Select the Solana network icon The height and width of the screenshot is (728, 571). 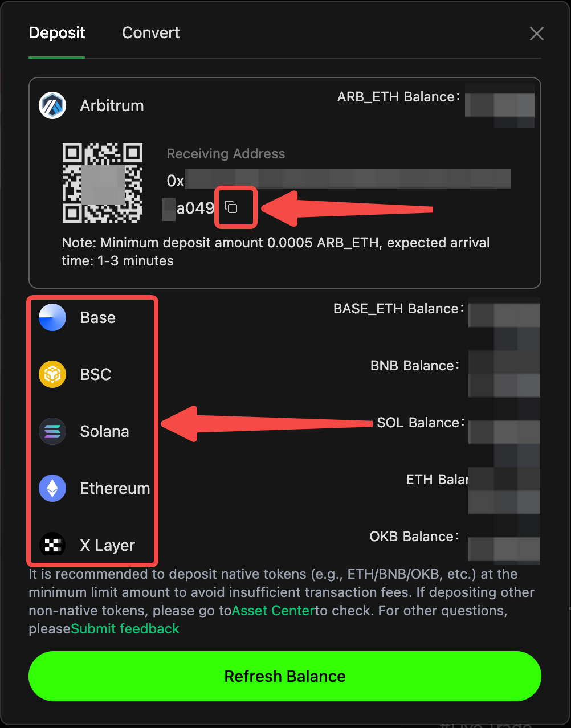click(x=52, y=431)
